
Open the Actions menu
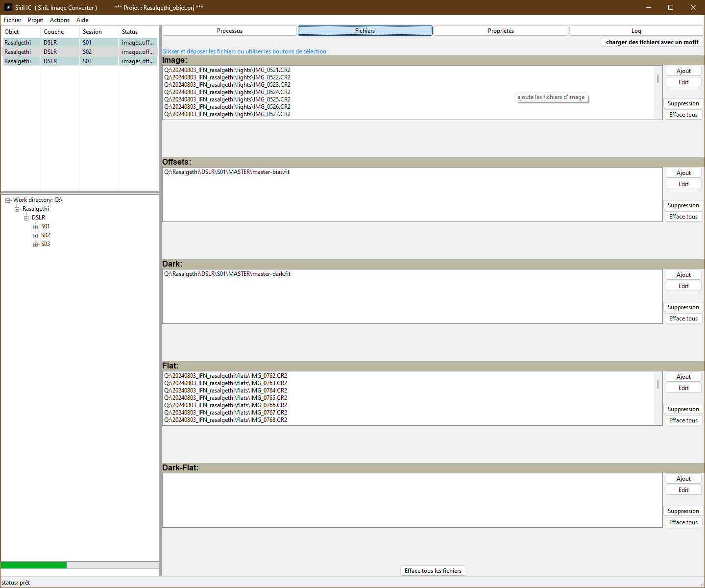[60, 20]
